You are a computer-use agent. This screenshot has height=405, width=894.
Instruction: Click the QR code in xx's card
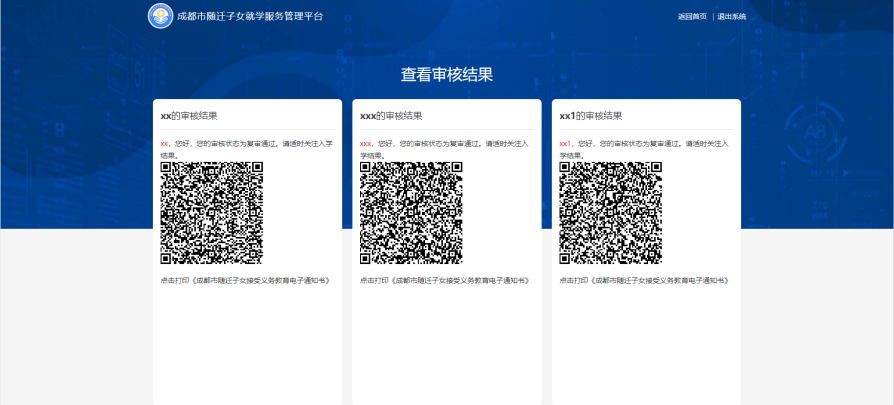pos(212,213)
